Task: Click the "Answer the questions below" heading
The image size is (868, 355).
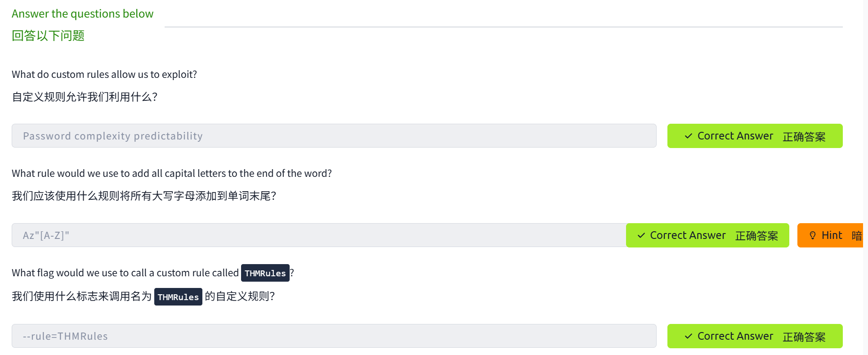Action: 82,14
